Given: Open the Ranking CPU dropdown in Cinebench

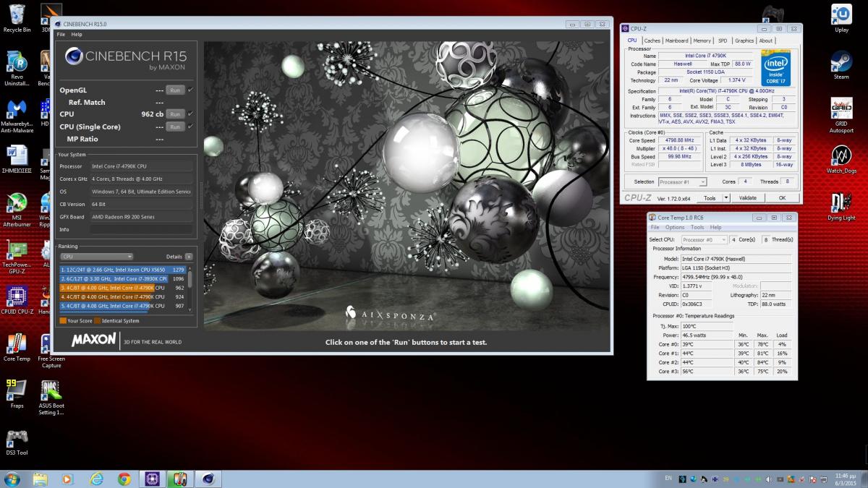Looking at the screenshot, I should [97, 257].
